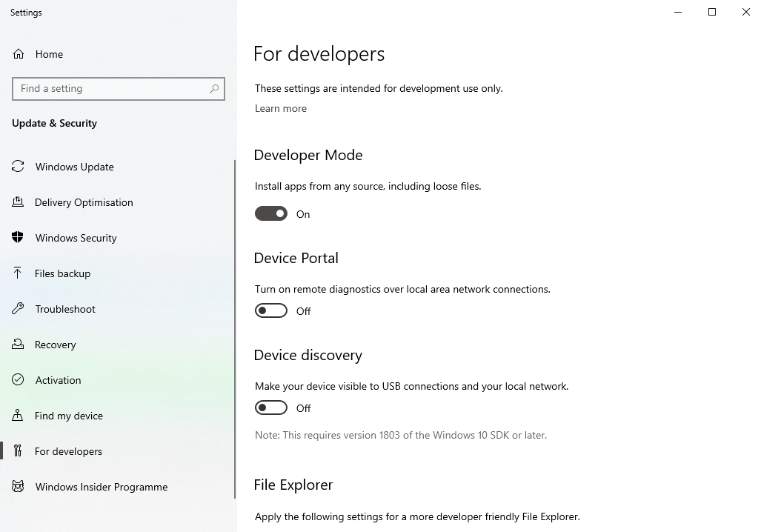Click the Windows Insider Programme icon

tap(18, 486)
